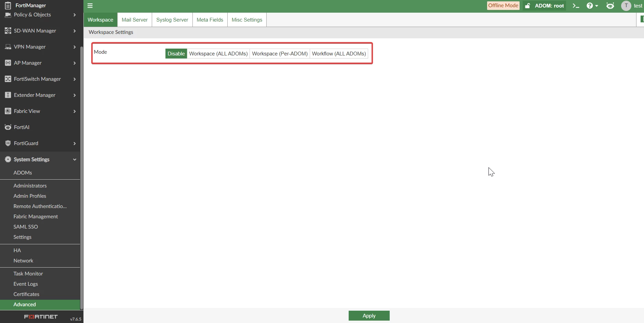
Task: Switch to the Syslog Server tab
Action: (172, 20)
